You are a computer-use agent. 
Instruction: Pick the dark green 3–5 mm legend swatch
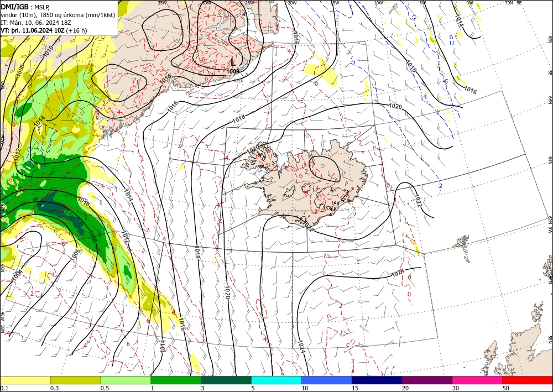[x=226, y=380]
